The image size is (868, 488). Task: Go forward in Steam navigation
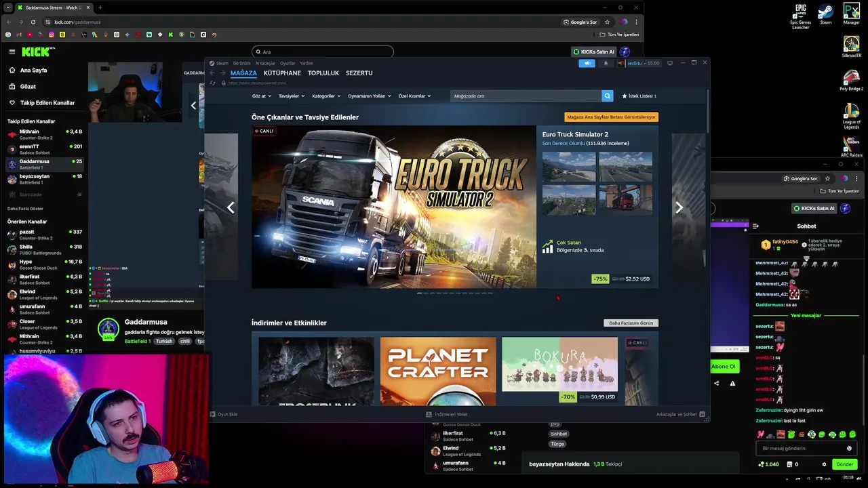(222, 73)
